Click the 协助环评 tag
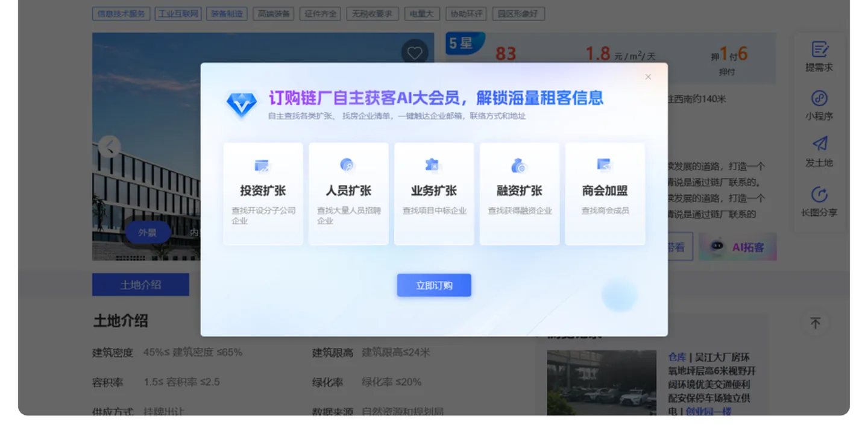Viewport: 868px width, 445px height. click(x=467, y=14)
